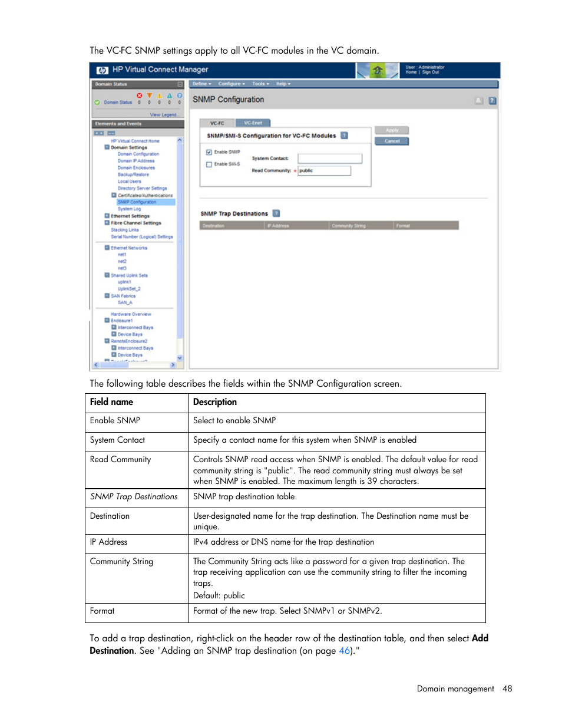Click the yellow warning triangle status icon
This screenshot has width=562, height=728.
[160, 95]
